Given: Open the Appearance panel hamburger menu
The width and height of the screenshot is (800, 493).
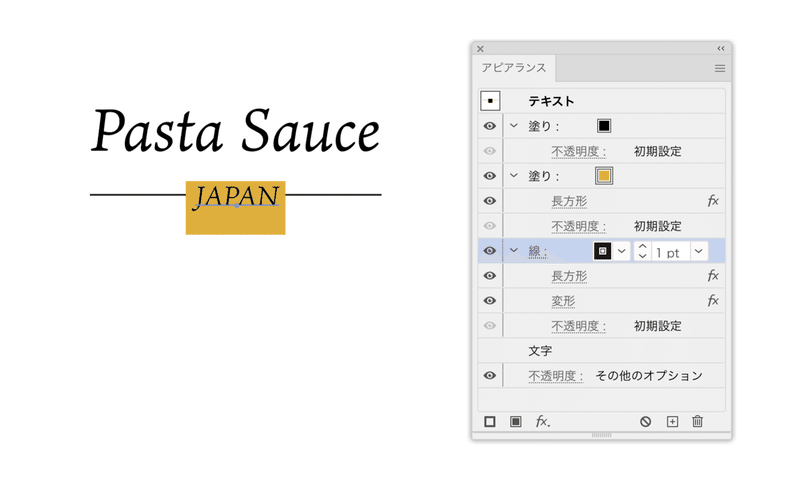Looking at the screenshot, I should click(720, 68).
